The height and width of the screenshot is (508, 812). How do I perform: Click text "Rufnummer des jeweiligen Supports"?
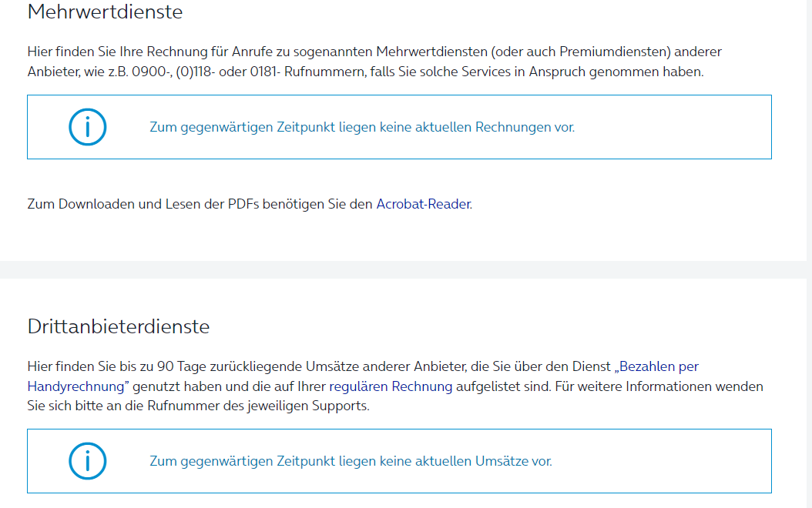[x=257, y=406]
